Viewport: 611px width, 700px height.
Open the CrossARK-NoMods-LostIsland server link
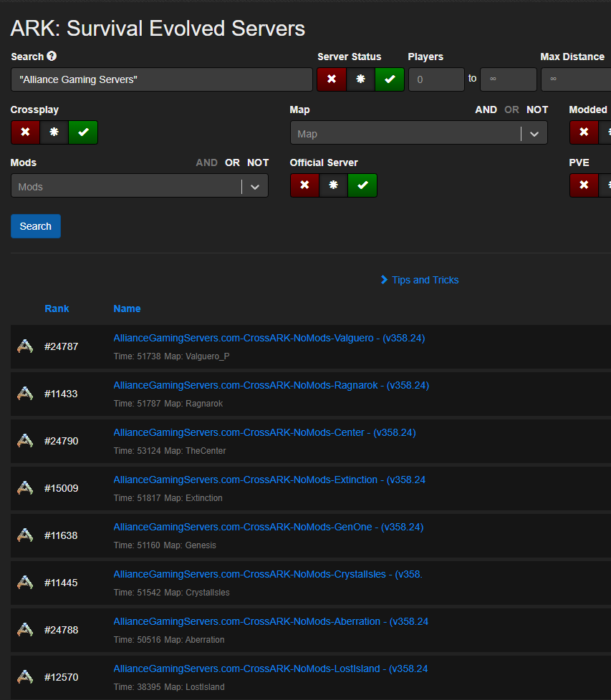tap(271, 669)
